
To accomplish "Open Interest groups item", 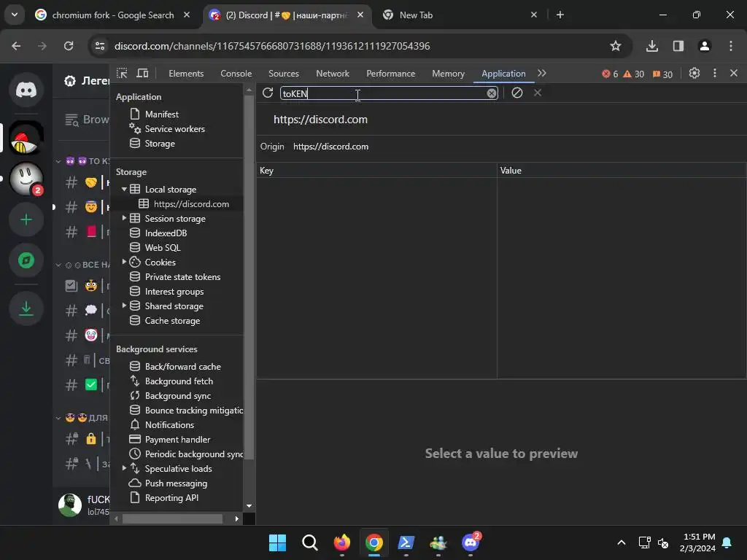I will (174, 292).
